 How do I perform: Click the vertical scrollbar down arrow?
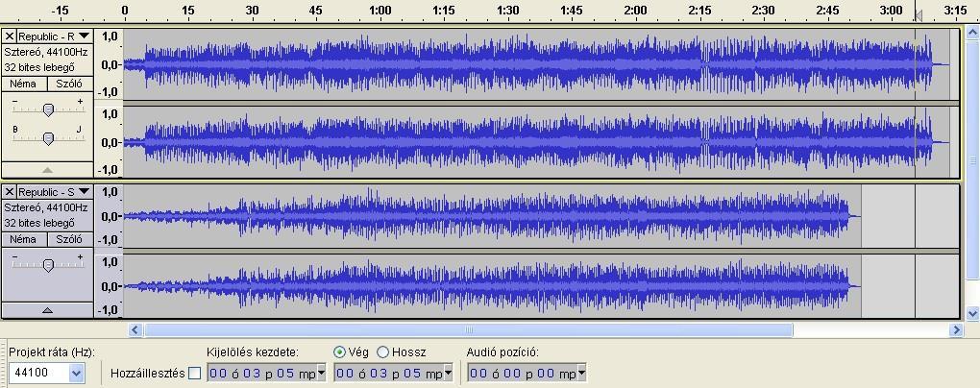(972, 313)
